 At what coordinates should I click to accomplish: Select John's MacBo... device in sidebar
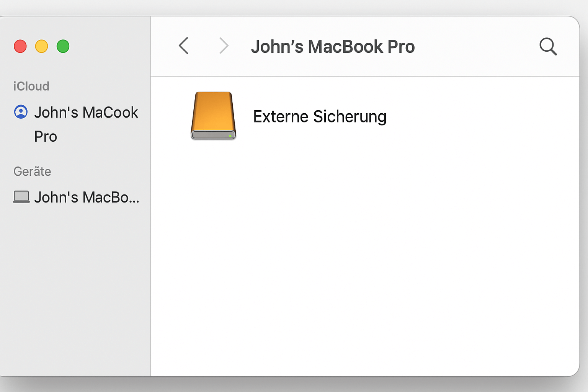tap(87, 198)
